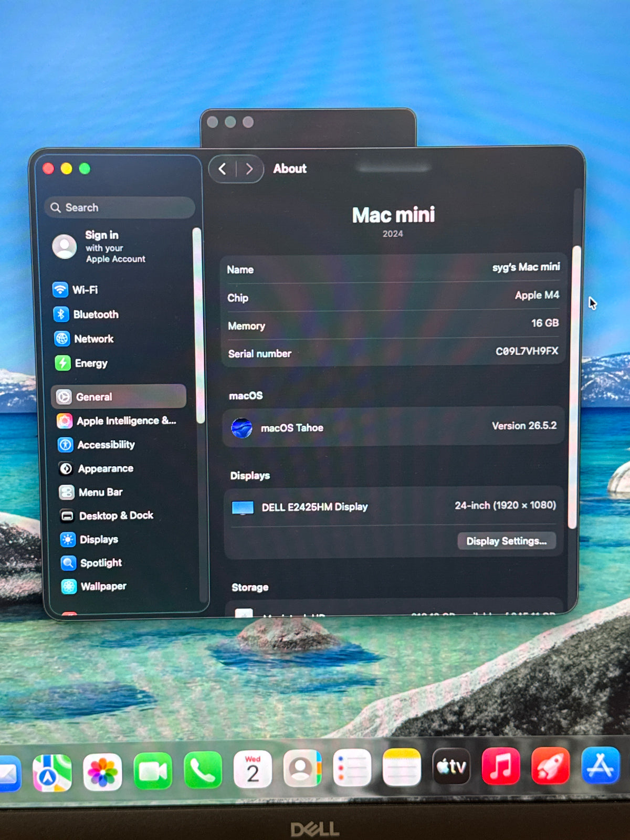Click the chip value Apple M4

(x=537, y=295)
